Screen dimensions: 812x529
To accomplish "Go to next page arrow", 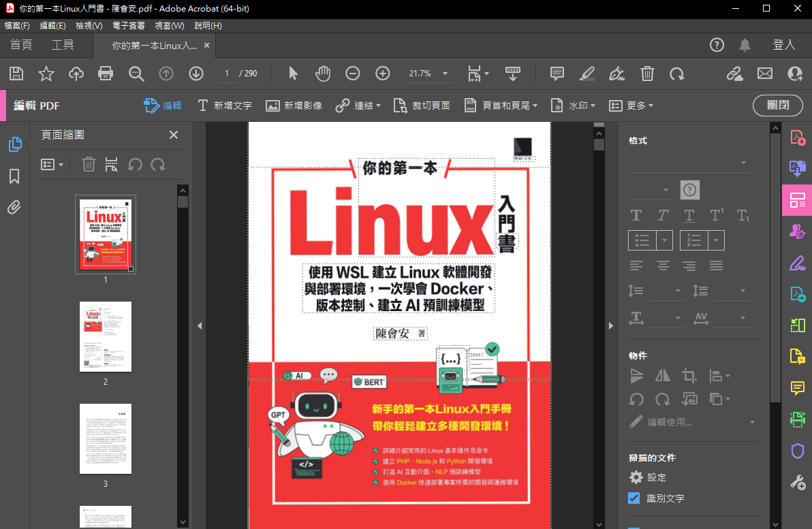I will pos(196,74).
